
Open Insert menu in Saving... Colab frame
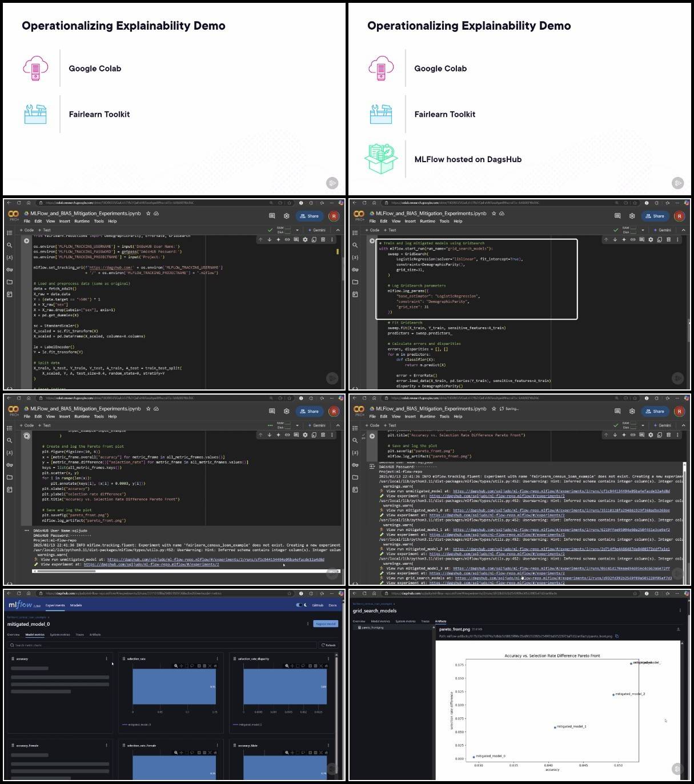coord(410,416)
